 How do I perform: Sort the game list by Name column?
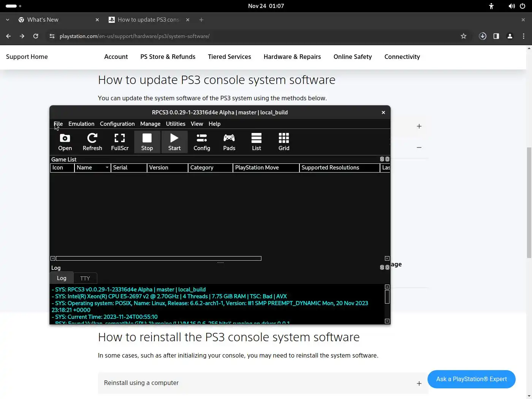click(92, 168)
